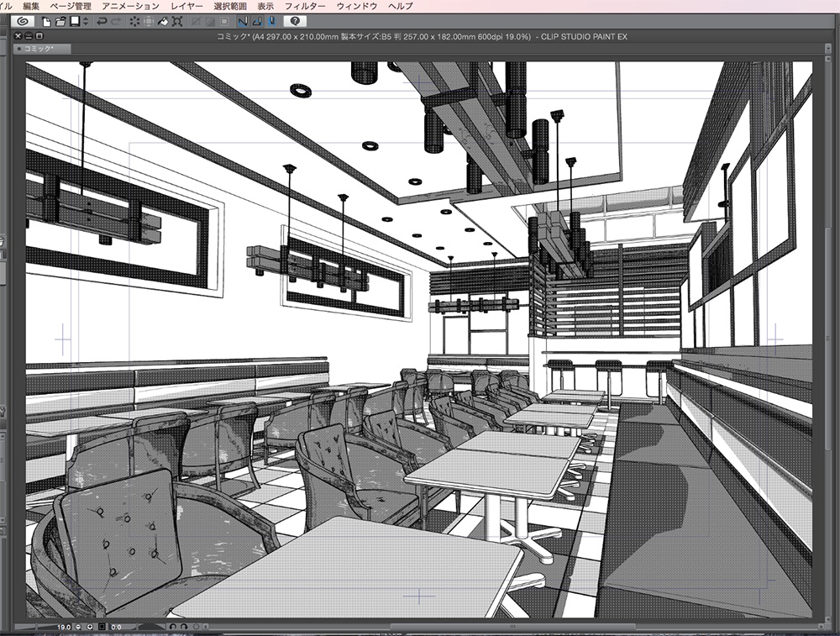Click the Redo arrow icon
840x636 pixels.
116,22
